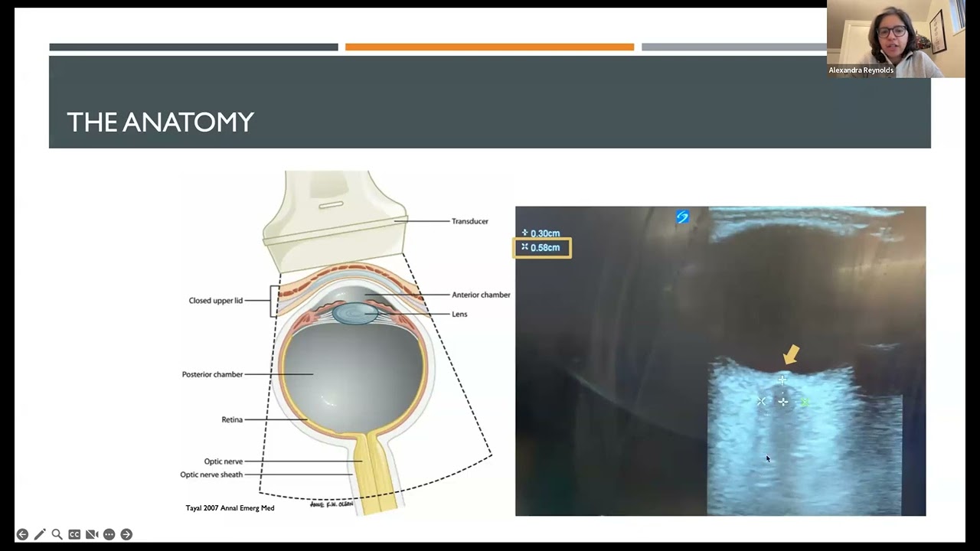Image resolution: width=980 pixels, height=551 pixels.
Task: Click the Lens label
Action: [x=459, y=314]
